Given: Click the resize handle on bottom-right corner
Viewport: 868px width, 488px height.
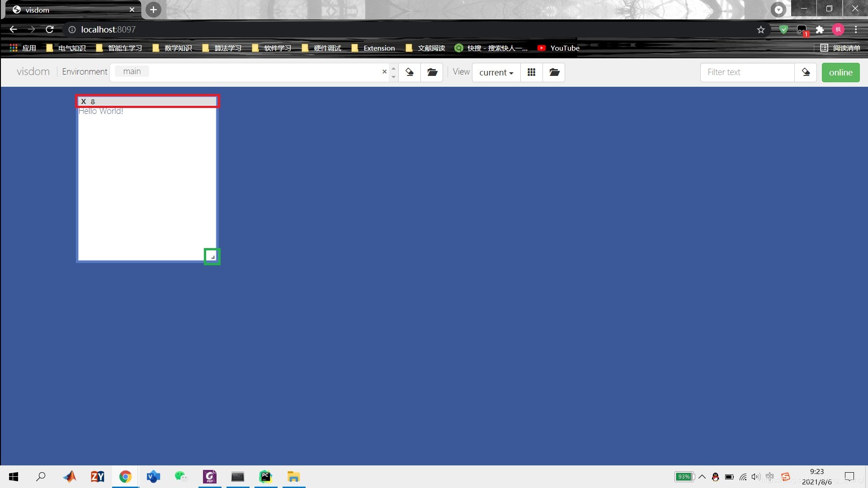Looking at the screenshot, I should tap(212, 256).
